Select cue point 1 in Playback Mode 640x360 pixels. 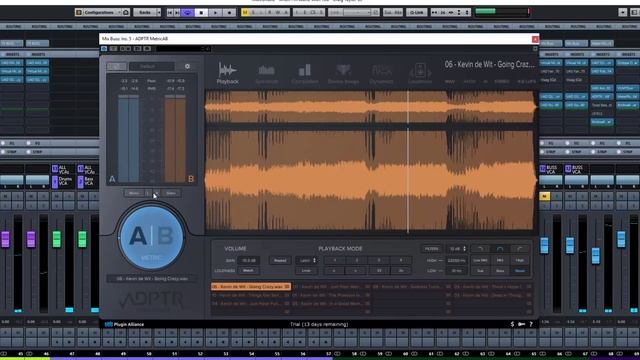coord(335,260)
